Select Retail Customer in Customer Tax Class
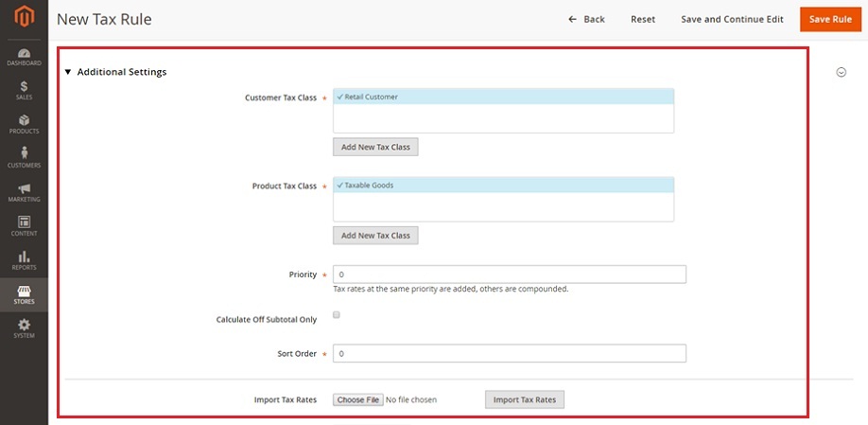Image resolution: width=868 pixels, height=425 pixels. click(503, 97)
